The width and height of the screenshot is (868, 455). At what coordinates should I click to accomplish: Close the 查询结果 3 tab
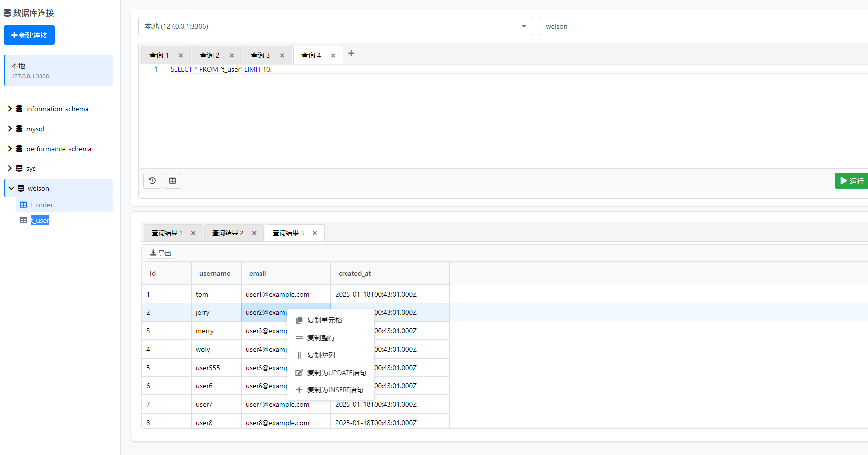pyautogui.click(x=315, y=233)
